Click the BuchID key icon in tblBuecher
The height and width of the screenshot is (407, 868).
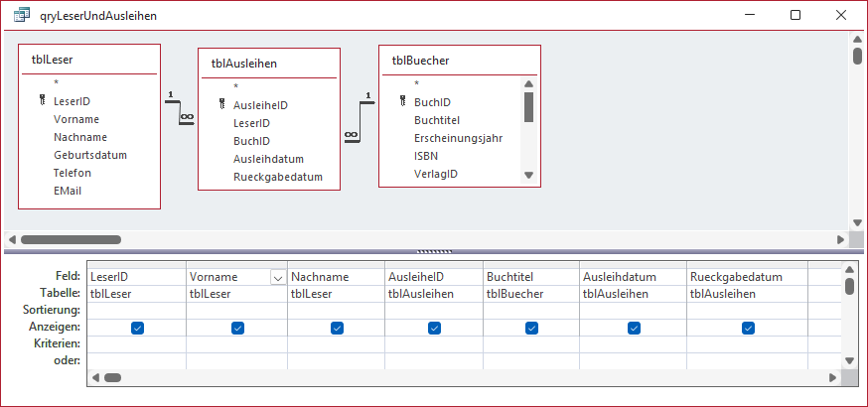click(402, 101)
